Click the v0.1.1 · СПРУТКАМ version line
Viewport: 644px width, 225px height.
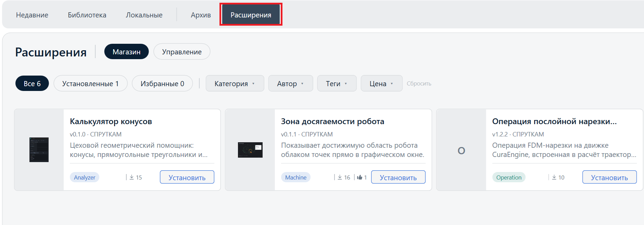point(307,134)
